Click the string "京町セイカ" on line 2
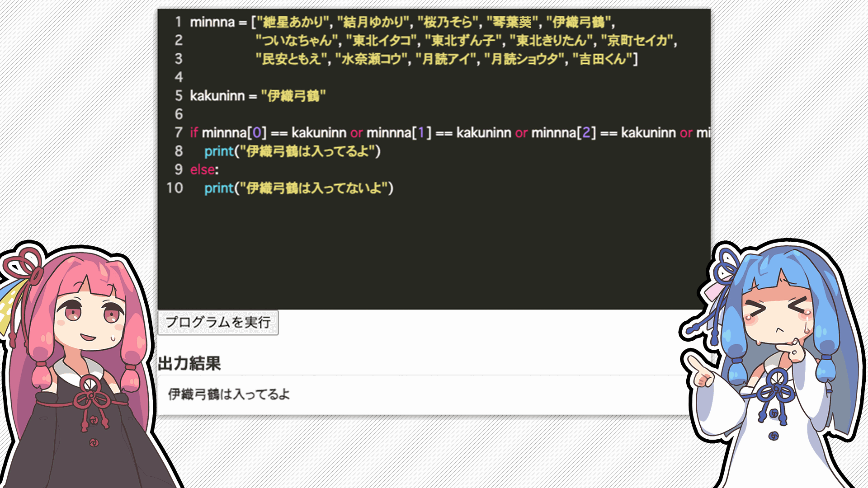Image resolution: width=868 pixels, height=488 pixels. click(x=637, y=40)
